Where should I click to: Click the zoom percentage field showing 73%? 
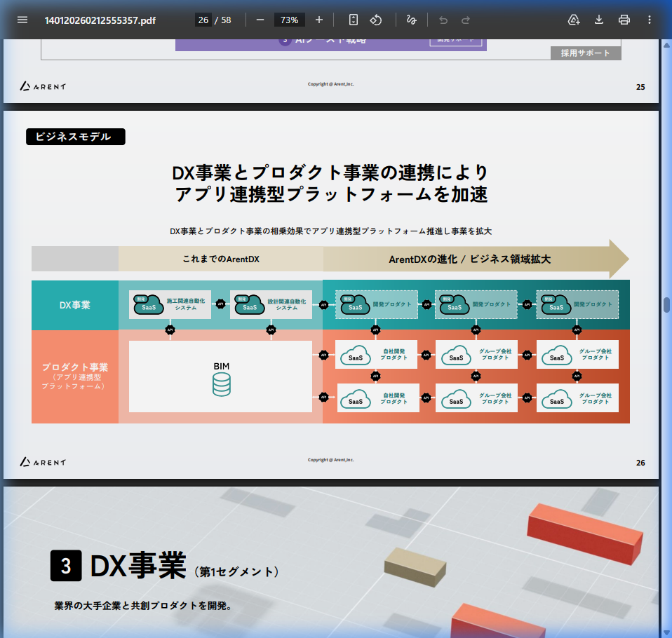[x=289, y=20]
